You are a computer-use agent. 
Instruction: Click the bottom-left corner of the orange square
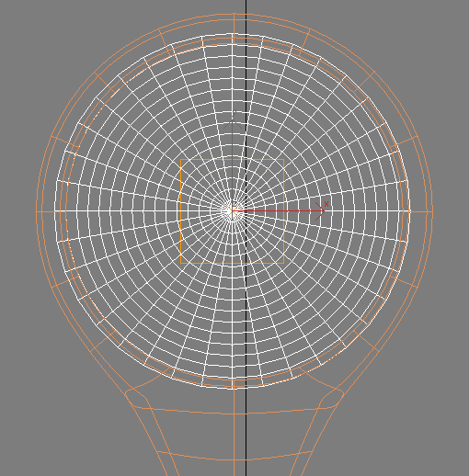pos(180,264)
